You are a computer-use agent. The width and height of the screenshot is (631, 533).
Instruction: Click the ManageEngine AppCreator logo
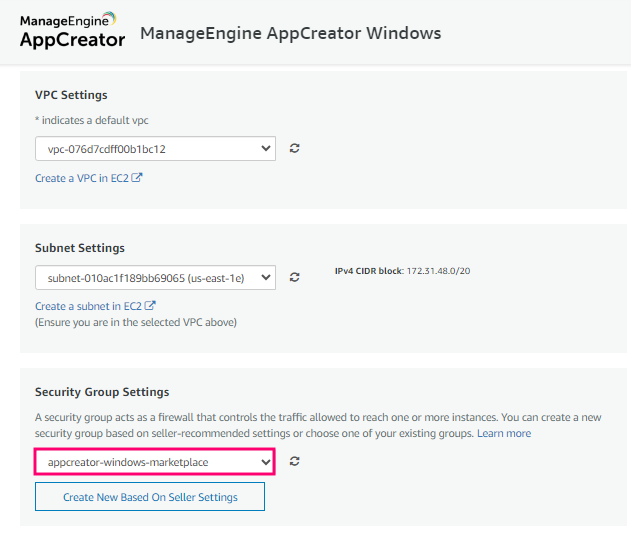(72, 31)
